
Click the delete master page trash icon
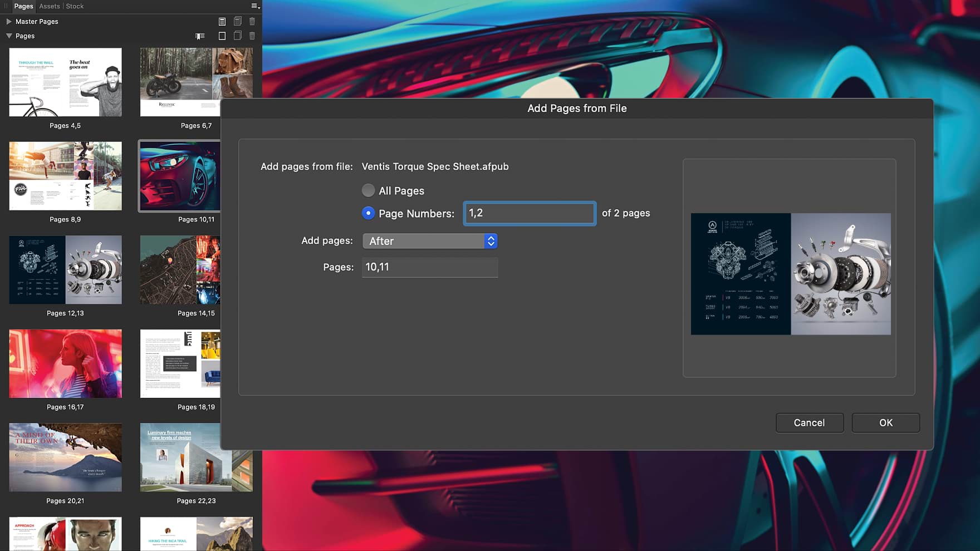(x=252, y=21)
